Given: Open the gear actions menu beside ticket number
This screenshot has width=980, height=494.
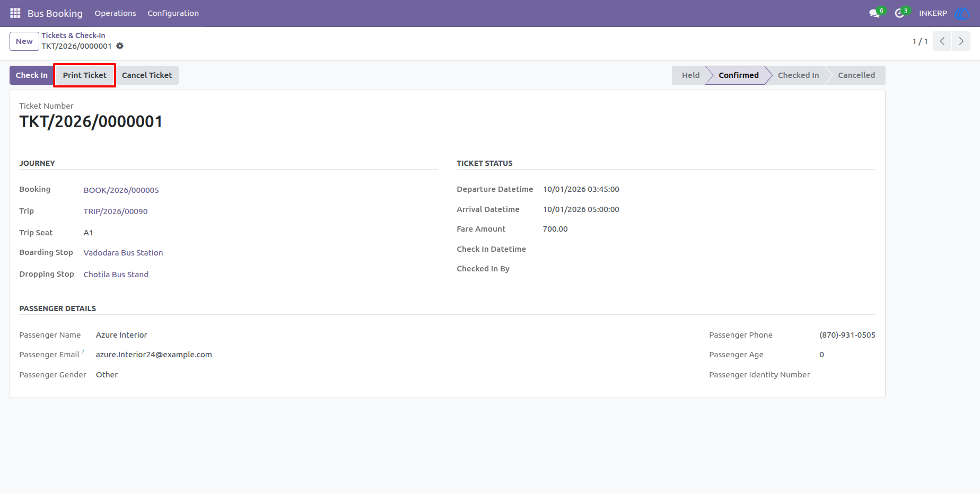Looking at the screenshot, I should tap(120, 46).
